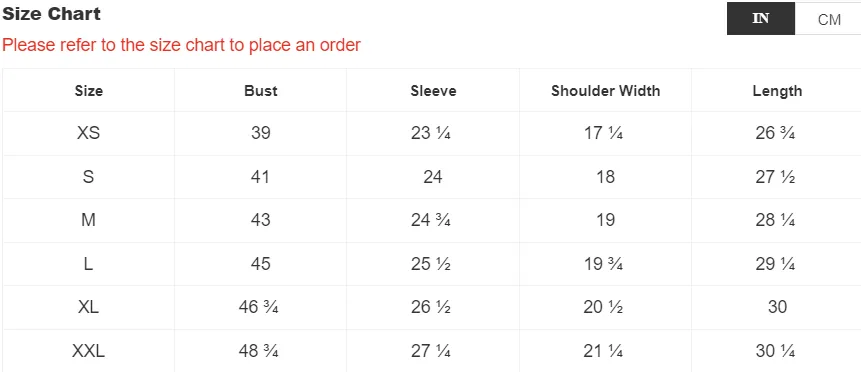The image size is (861, 372).
Task: Select the IN unit toggle
Action: 761,19
